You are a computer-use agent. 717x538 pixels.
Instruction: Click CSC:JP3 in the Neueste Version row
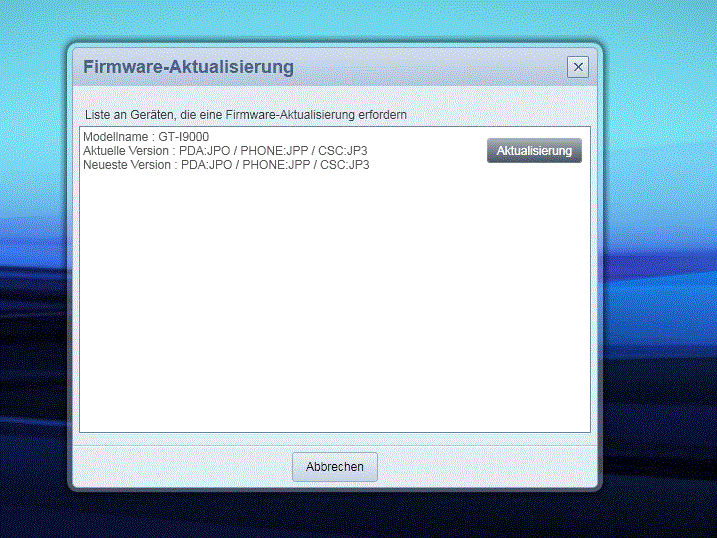pos(344,165)
